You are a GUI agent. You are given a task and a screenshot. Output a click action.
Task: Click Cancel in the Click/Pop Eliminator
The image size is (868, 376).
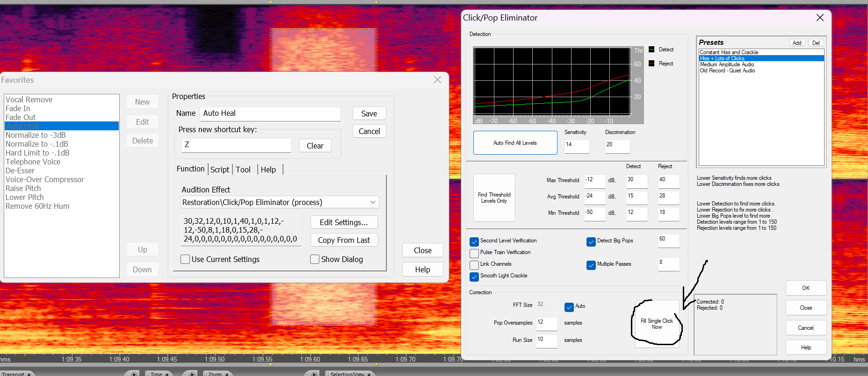coord(806,328)
